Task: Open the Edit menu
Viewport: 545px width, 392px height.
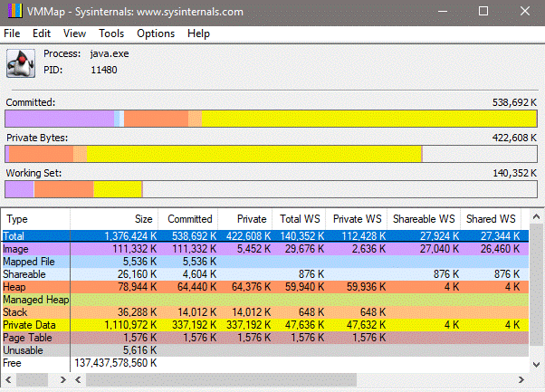Action: click(42, 33)
